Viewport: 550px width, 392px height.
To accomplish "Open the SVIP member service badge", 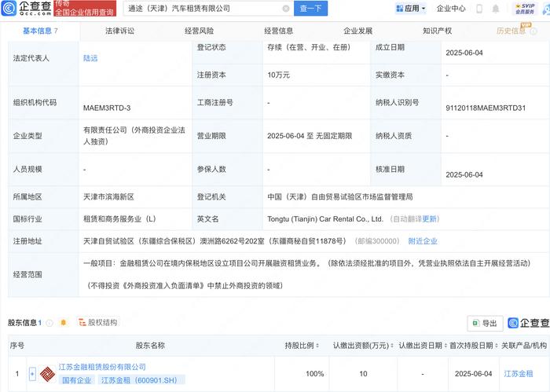I will [x=525, y=9].
